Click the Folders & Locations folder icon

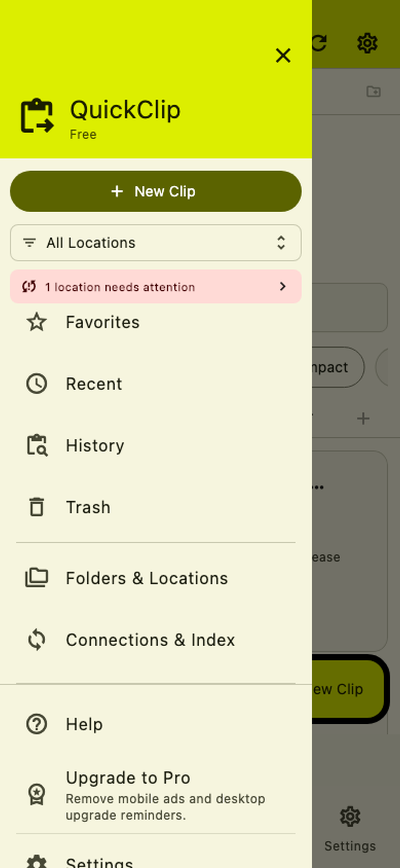(x=37, y=577)
